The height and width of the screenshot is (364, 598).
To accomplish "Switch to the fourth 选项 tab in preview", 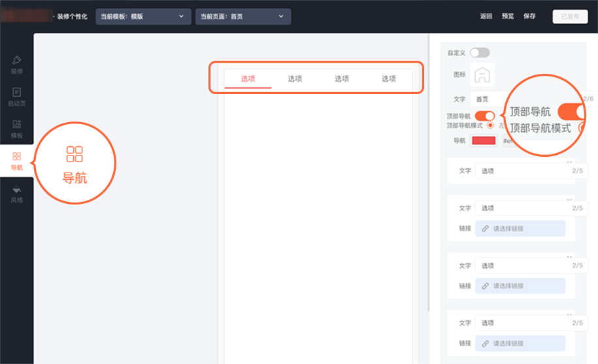I will point(389,78).
